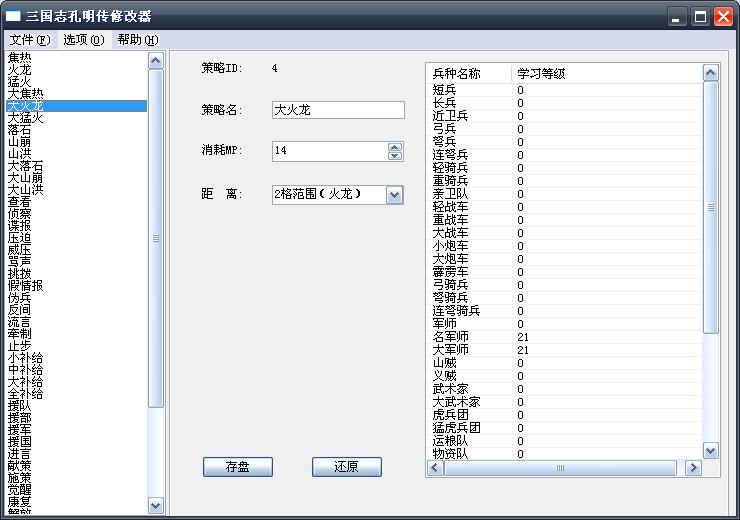Image resolution: width=740 pixels, height=520 pixels.
Task: Open the 距离 range dropdown
Action: click(x=394, y=194)
